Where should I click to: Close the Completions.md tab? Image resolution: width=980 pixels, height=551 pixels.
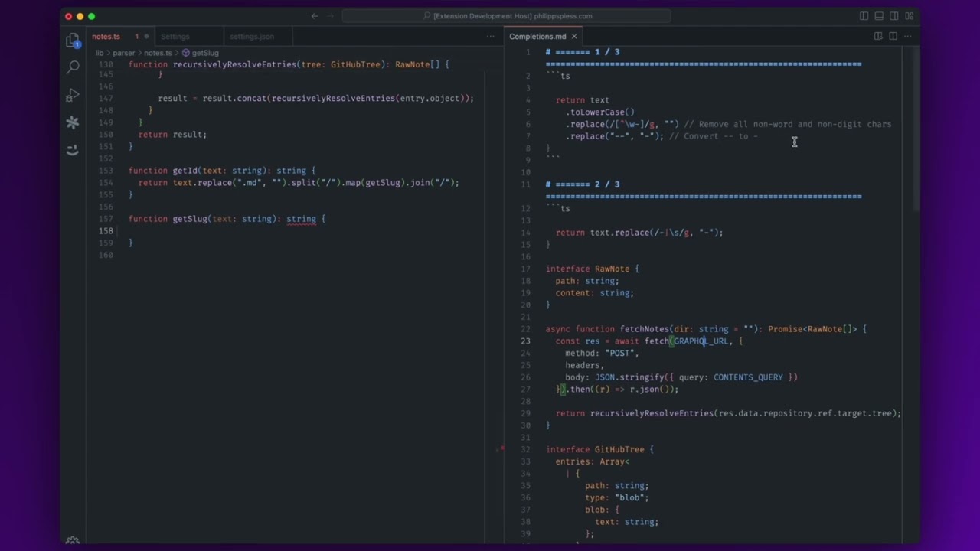click(574, 36)
